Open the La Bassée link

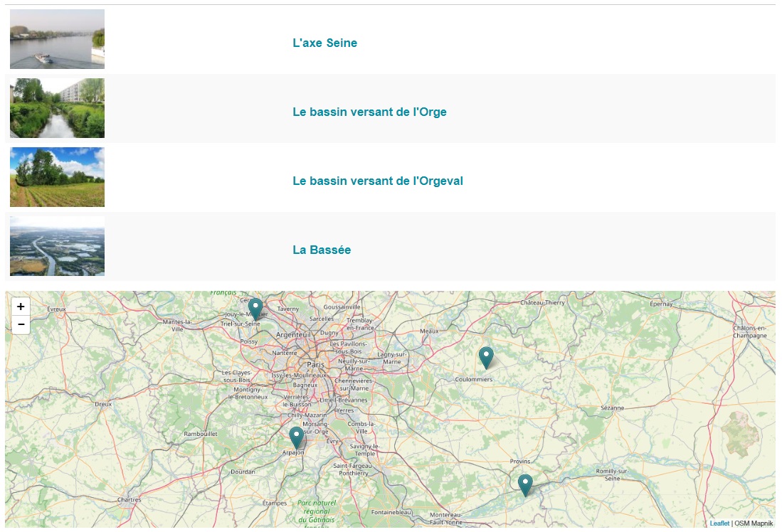coord(322,250)
